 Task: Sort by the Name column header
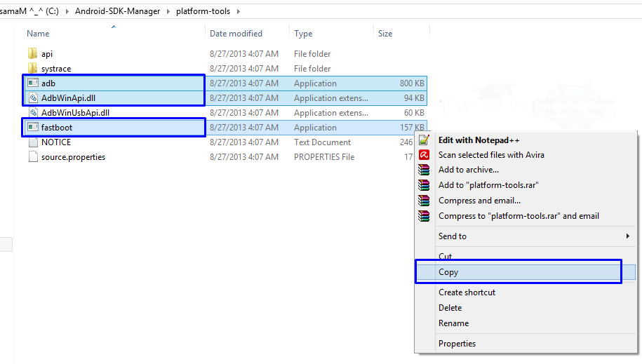(38, 34)
